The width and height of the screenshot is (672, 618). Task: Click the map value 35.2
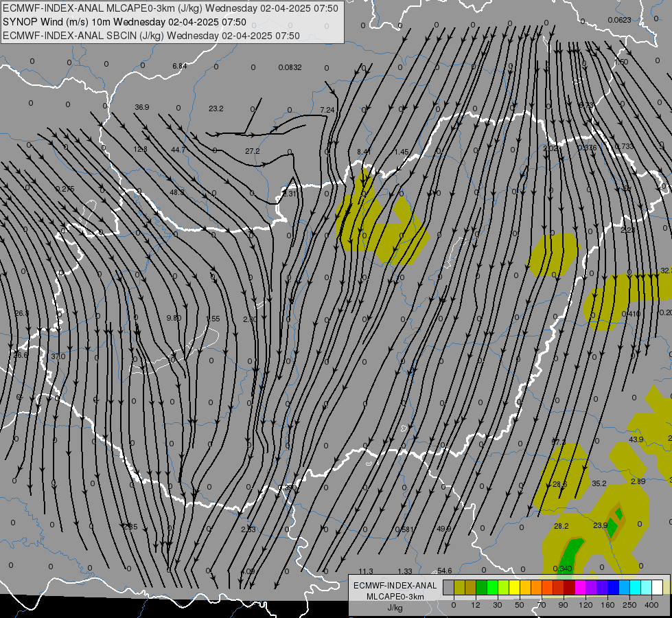599,483
